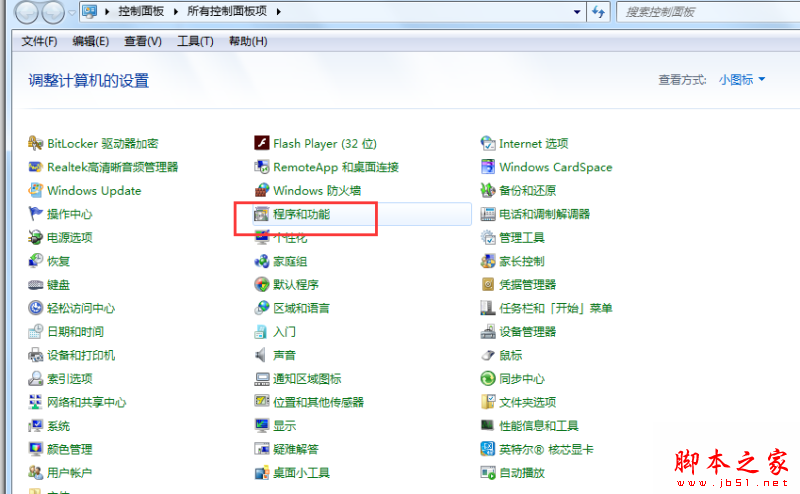Click the 日期和时间 icon
800x494 pixels.
(35, 332)
